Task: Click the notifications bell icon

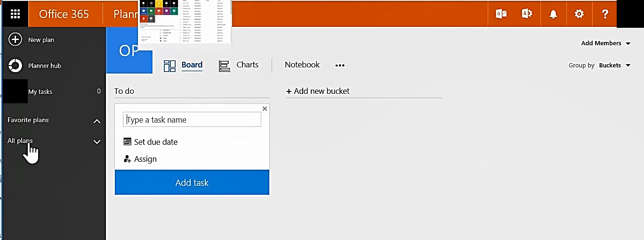Action: tap(553, 14)
